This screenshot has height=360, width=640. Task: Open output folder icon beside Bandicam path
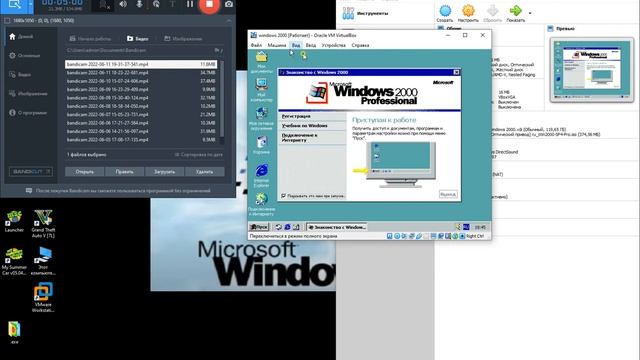[218, 50]
